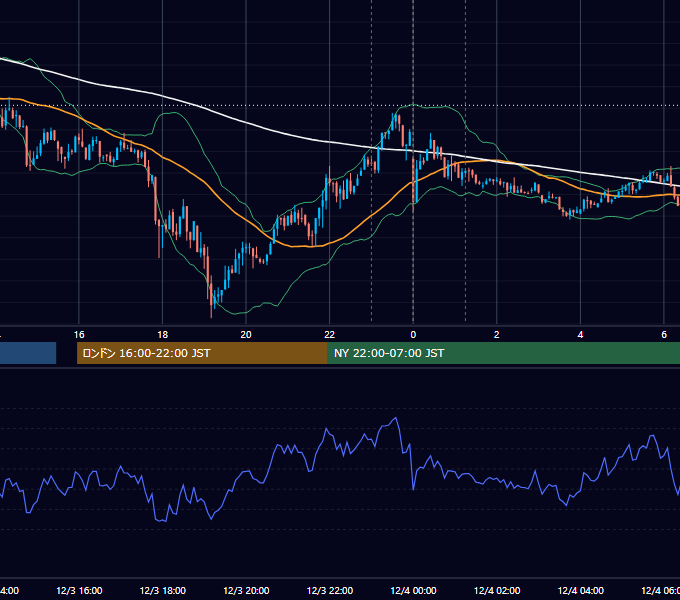
Task: Click the 2 hour axis label
Action: [497, 335]
